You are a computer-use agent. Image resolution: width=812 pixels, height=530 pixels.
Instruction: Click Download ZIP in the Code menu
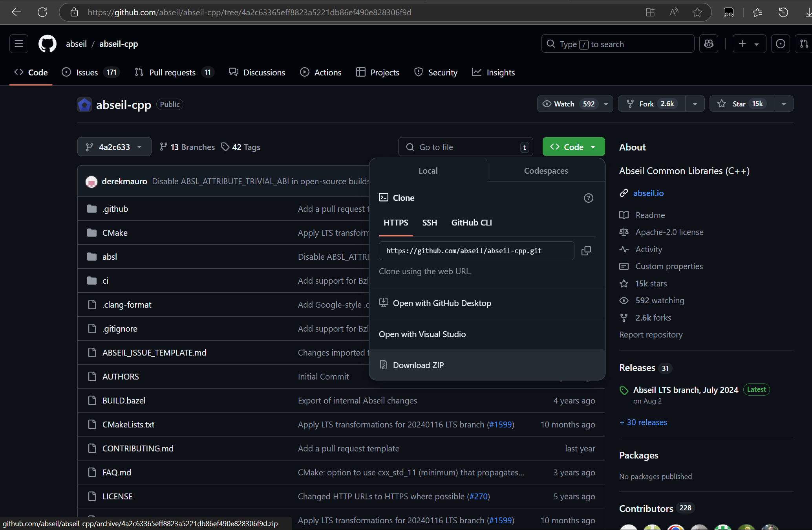point(418,365)
